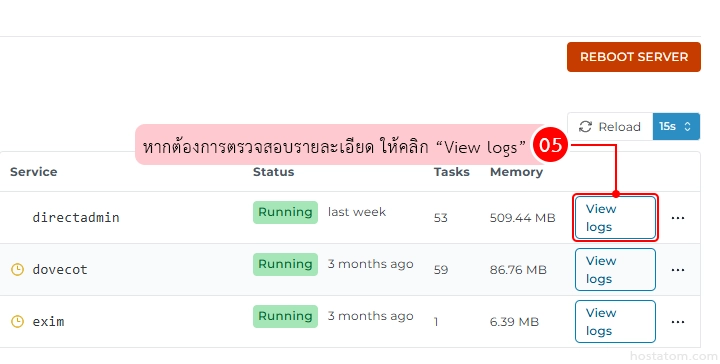Open View logs for exim
The image size is (720, 364).
[x=615, y=321]
